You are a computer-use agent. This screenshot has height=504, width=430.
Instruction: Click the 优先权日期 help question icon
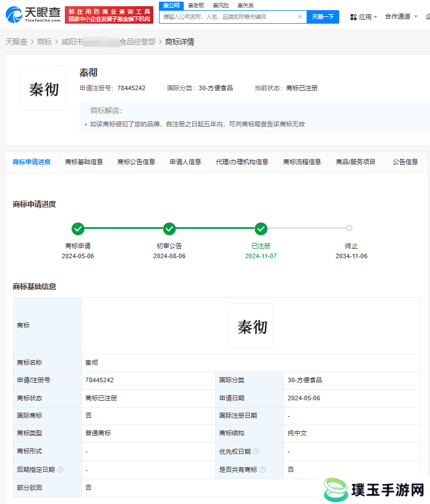tap(256, 452)
